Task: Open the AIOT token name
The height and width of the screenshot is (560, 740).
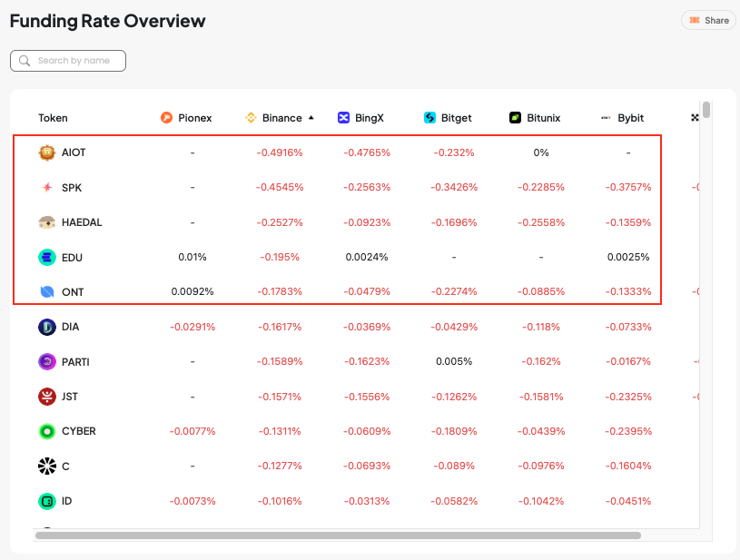Action: point(74,152)
